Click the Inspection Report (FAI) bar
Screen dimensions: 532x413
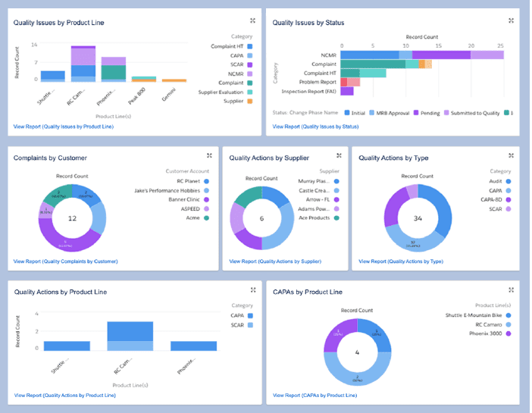tap(347, 91)
